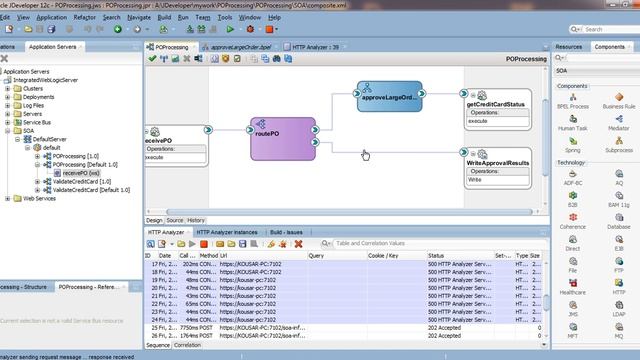This screenshot has width=640, height=360.
Task: Switch to HTTP Analyzer : 39 tab
Action: coord(315,47)
